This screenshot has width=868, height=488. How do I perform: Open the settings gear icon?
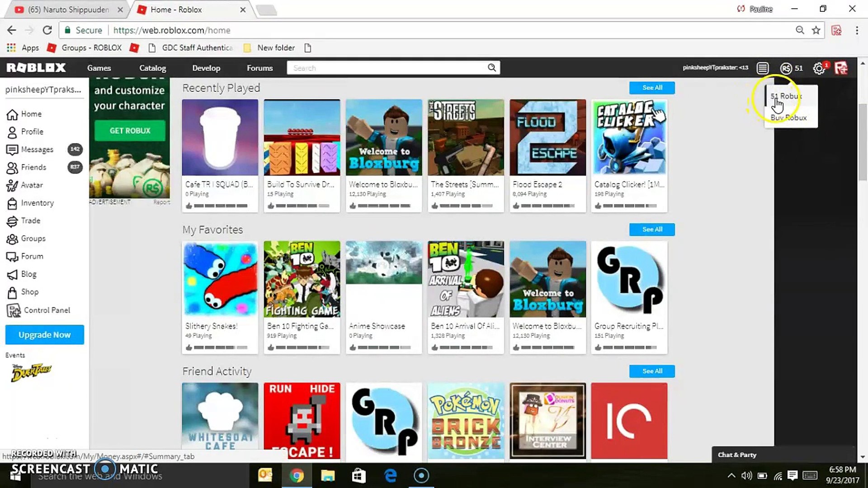click(x=819, y=69)
